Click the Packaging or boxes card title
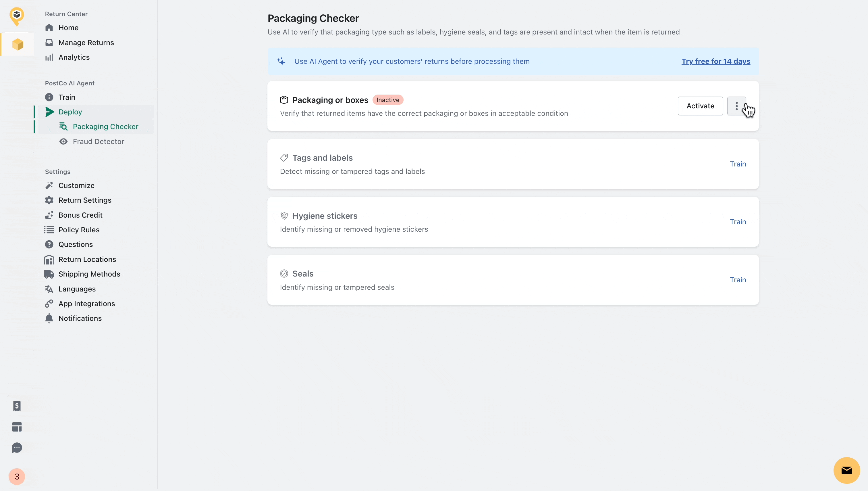This screenshot has height=491, width=868. [330, 100]
